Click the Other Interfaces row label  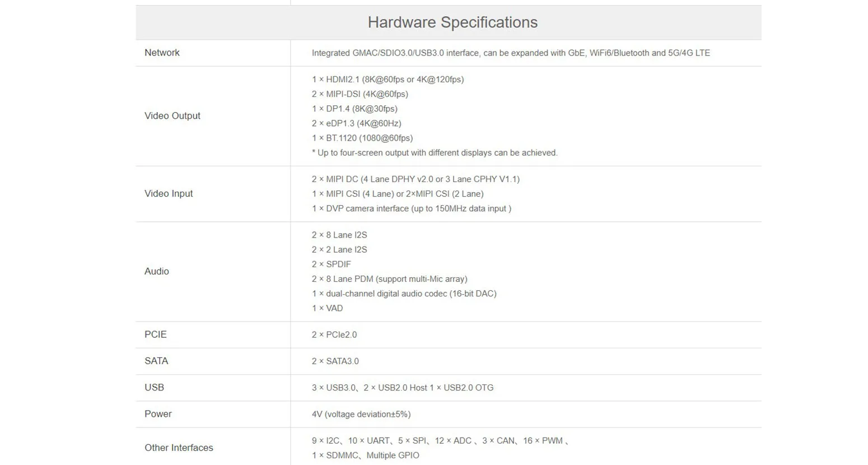tap(179, 448)
